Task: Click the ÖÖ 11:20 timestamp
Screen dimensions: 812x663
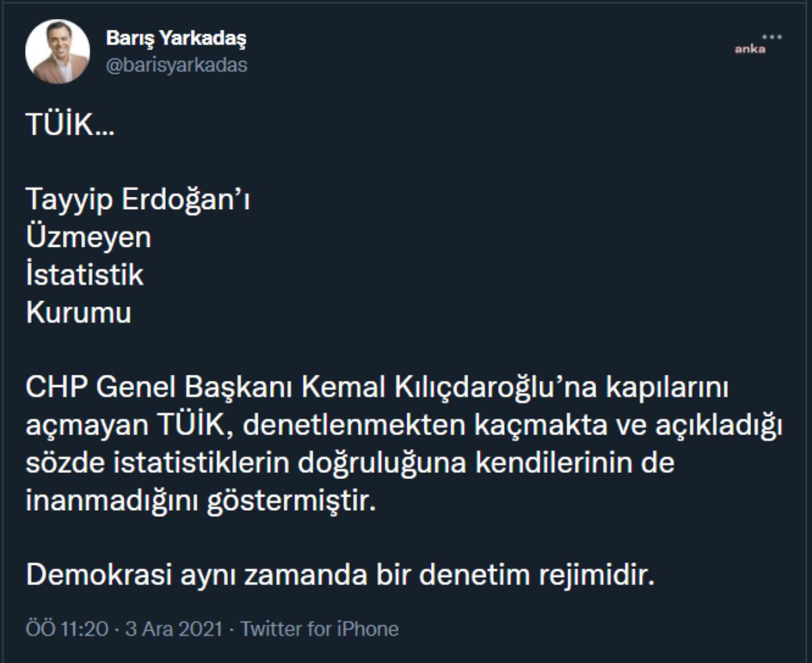Action: coord(66,629)
